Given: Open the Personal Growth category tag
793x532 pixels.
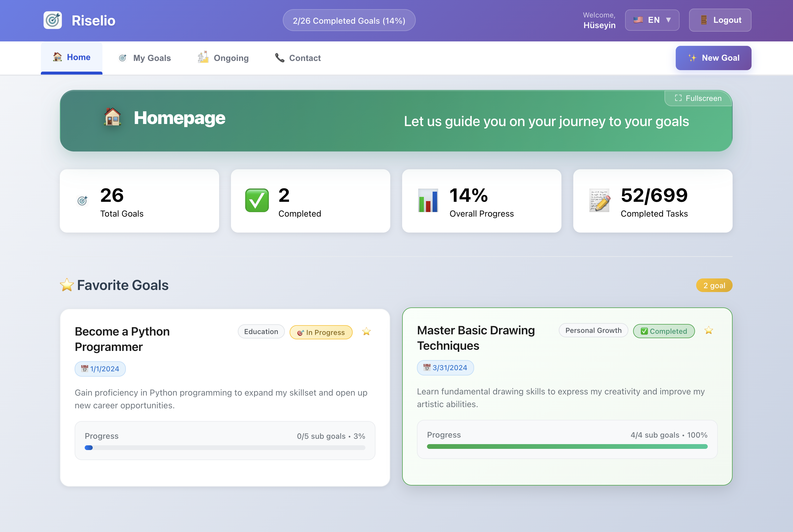Looking at the screenshot, I should coord(593,330).
